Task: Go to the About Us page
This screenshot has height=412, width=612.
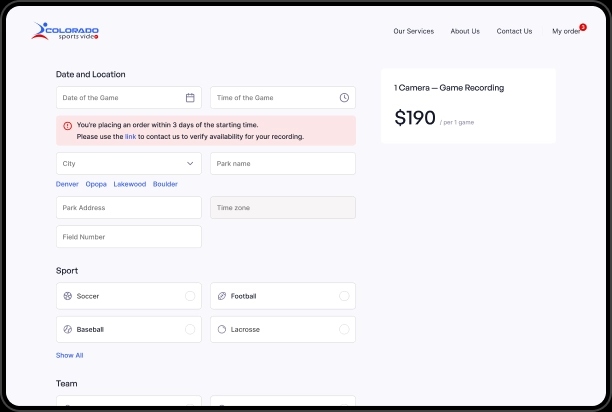Action: (x=465, y=31)
